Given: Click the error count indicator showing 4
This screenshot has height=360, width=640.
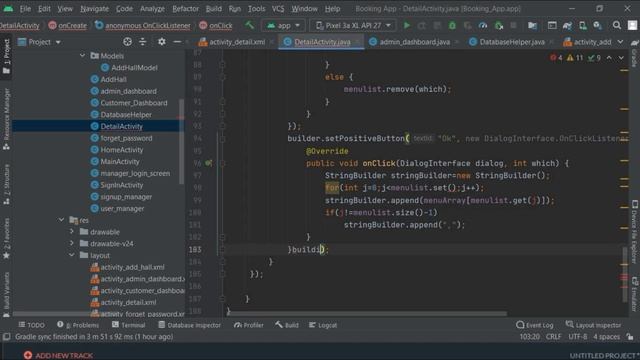Looking at the screenshot, I should click(x=556, y=58).
